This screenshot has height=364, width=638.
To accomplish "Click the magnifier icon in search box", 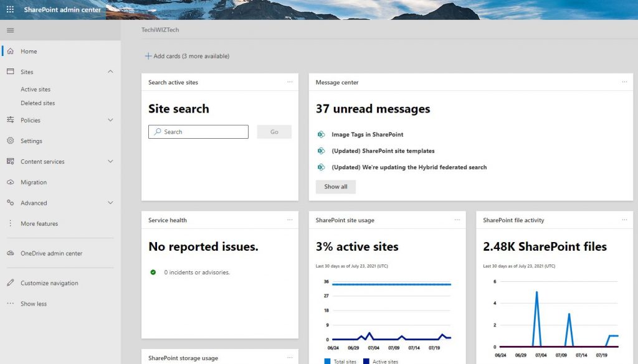I will point(158,132).
